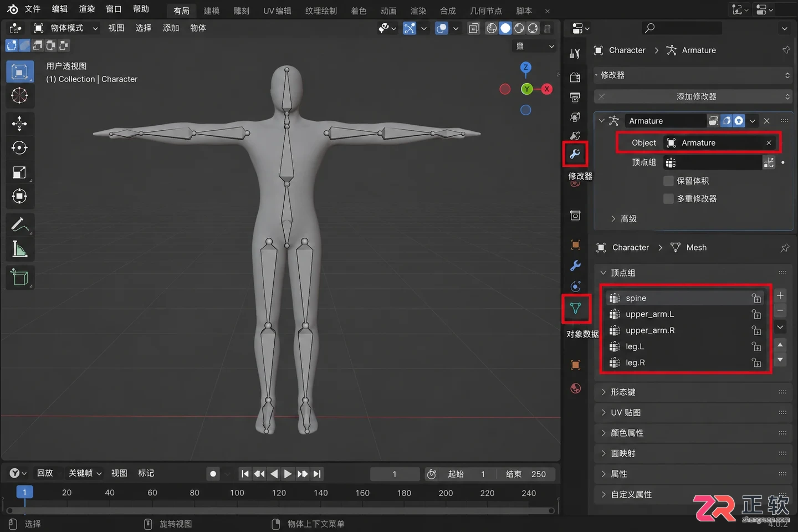The image size is (798, 532).
Task: Expand the 高级 section
Action: pos(623,219)
